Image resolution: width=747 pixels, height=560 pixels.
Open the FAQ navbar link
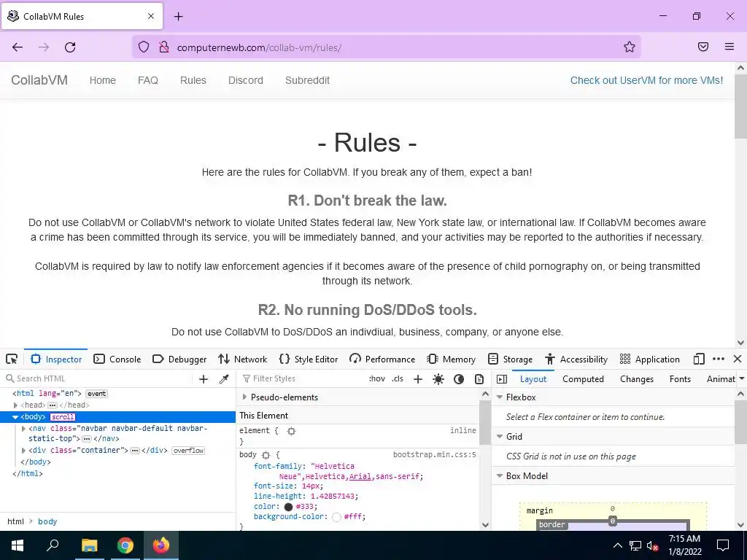(x=147, y=80)
